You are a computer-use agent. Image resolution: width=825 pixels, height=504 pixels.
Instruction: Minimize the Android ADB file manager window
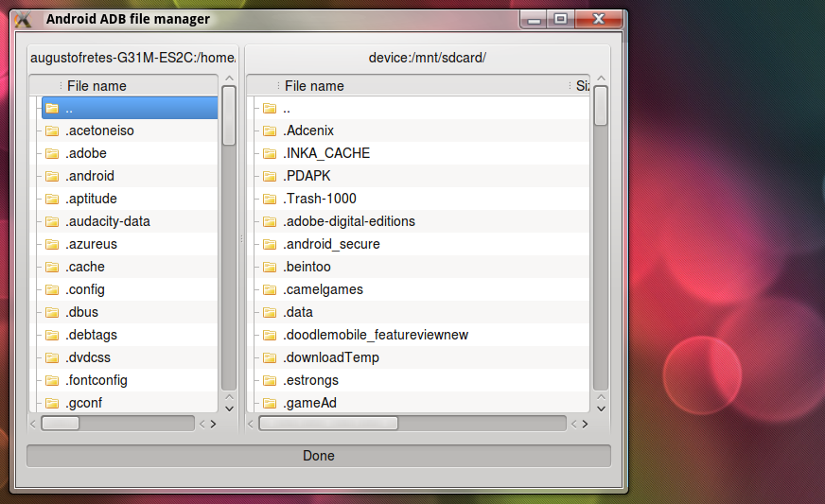[x=534, y=20]
